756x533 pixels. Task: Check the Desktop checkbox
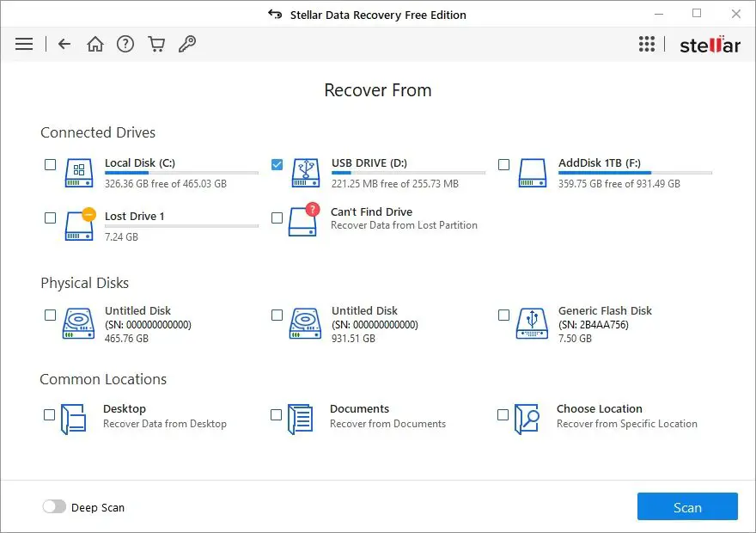coord(49,415)
